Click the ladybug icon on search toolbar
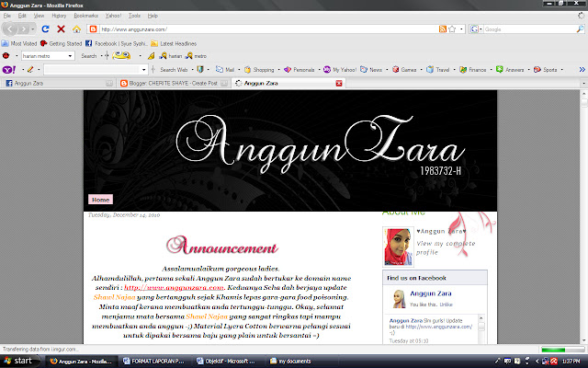Viewport: 588px width, 368px height. pos(6,55)
